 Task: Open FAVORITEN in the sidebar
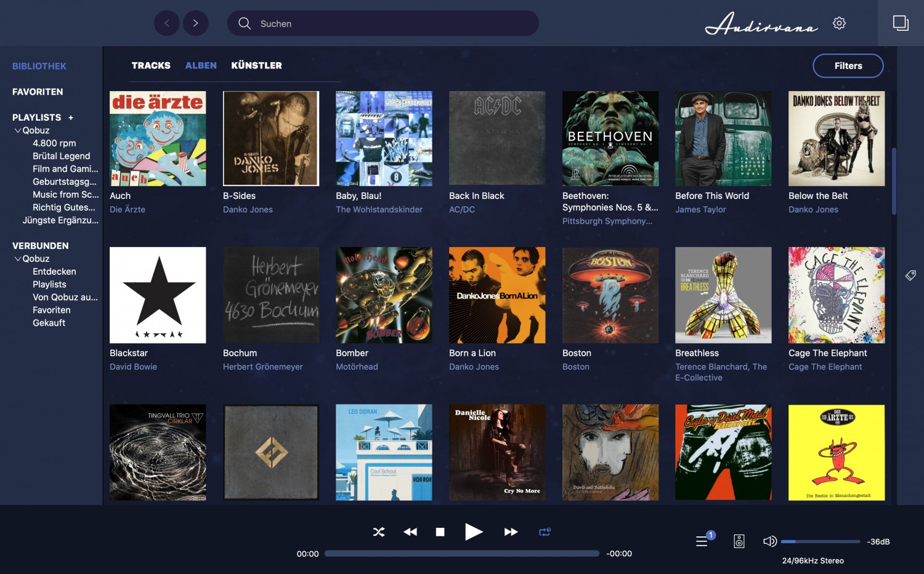[38, 92]
